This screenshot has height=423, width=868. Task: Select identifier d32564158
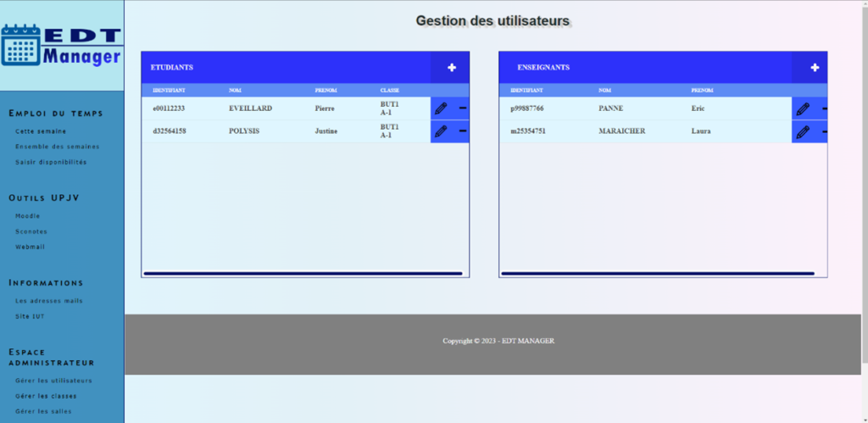[x=170, y=131]
